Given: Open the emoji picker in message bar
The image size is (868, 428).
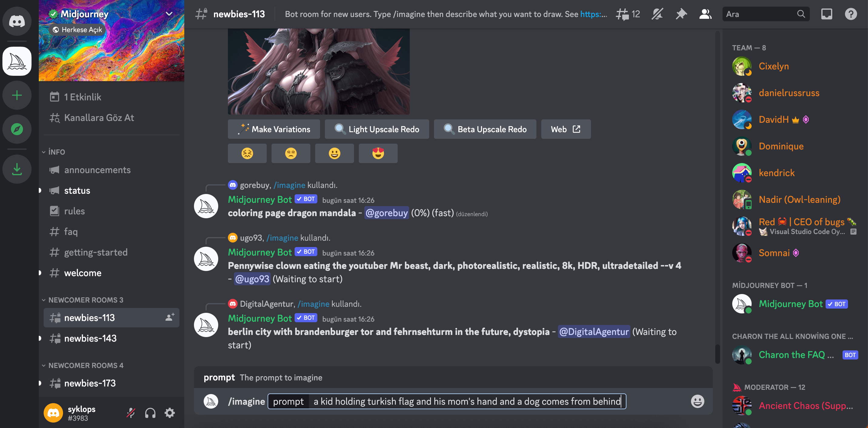Looking at the screenshot, I should (697, 401).
